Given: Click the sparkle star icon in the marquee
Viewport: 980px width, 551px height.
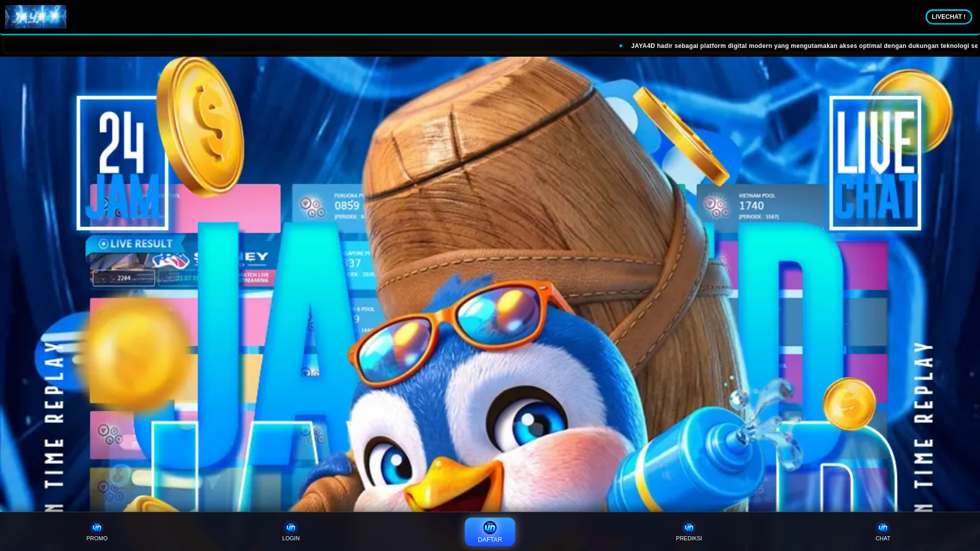Looking at the screenshot, I should 621,46.
